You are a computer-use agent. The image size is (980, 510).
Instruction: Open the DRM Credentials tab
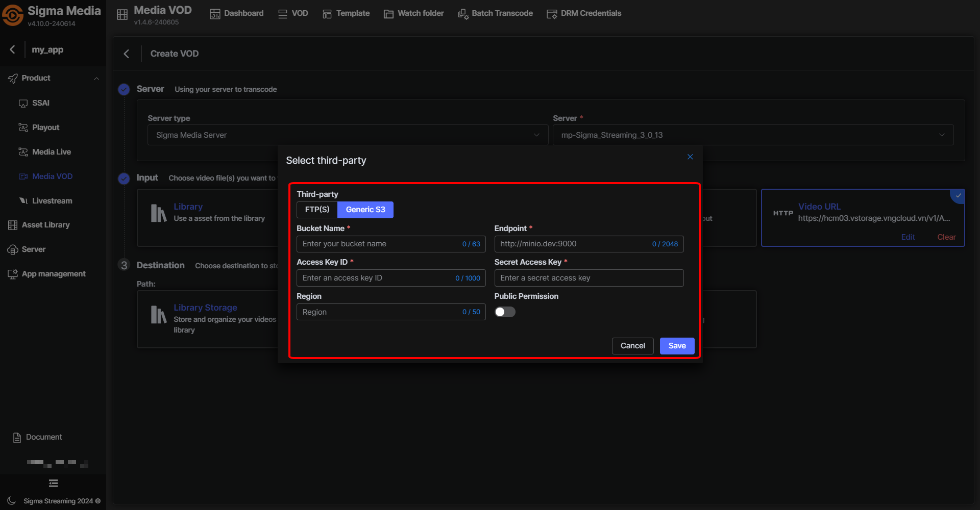coord(584,13)
